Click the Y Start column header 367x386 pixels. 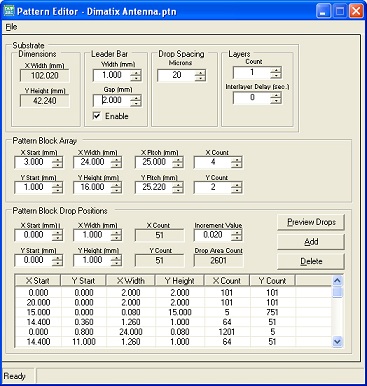83,281
